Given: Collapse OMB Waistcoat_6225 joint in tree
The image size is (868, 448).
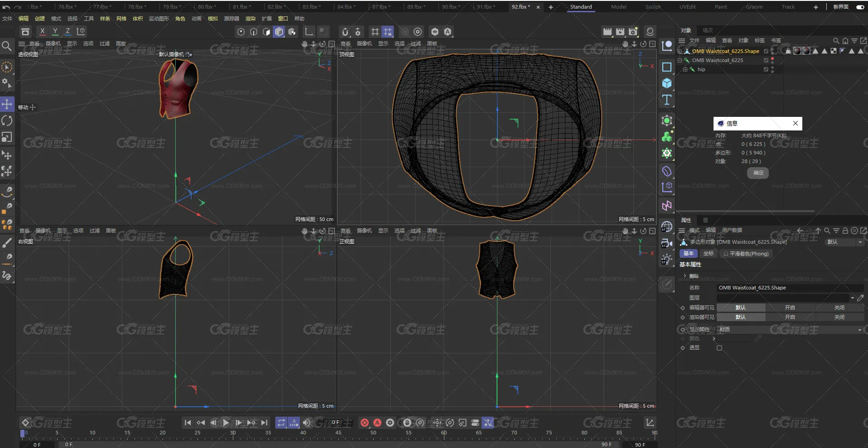Looking at the screenshot, I should (x=680, y=60).
